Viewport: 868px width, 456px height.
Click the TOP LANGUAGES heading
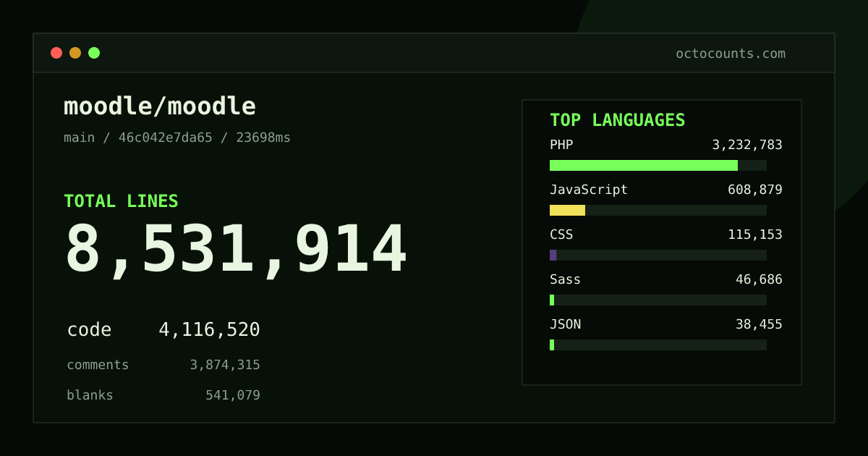[x=618, y=120]
